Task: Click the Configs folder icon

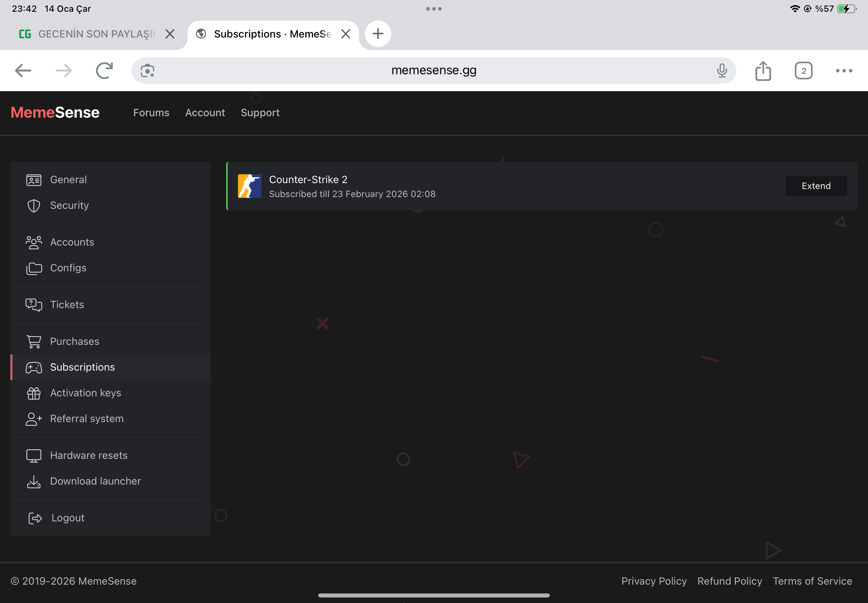Action: (x=33, y=268)
